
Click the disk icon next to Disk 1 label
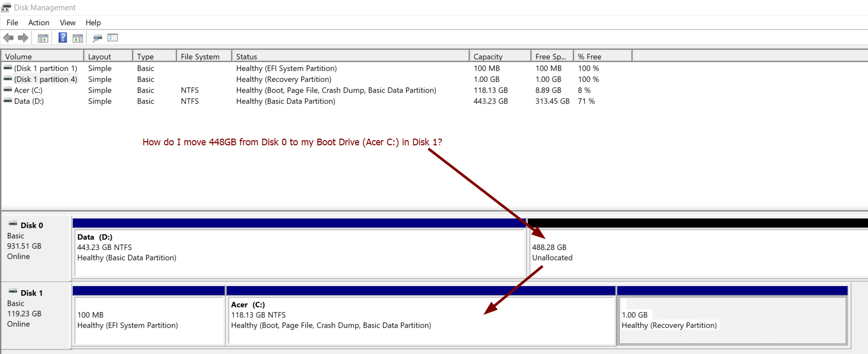tap(13, 292)
